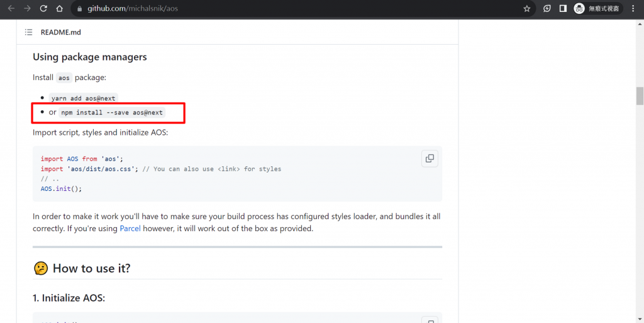Image resolution: width=644 pixels, height=323 pixels.
Task: Open the incognito profile indicator
Action: point(598,9)
